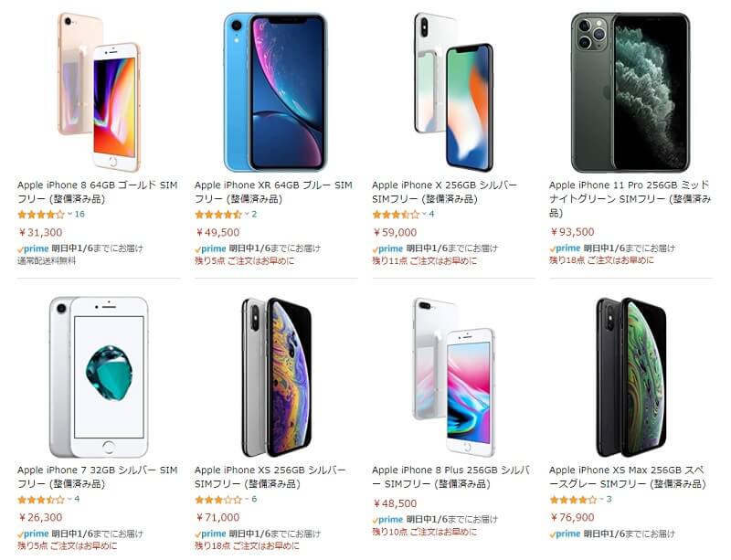This screenshot has height=560, width=731.
Task: Click the star rating of iPhone 8 64GB
Action: tap(41, 215)
